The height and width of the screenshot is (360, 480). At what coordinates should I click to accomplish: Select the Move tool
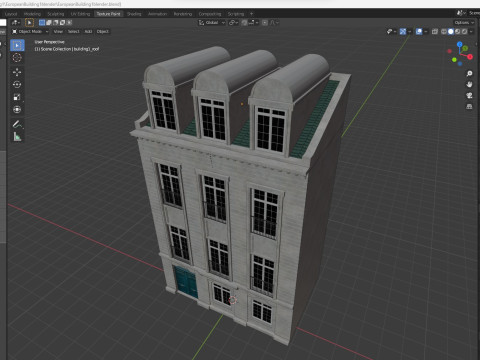17,72
